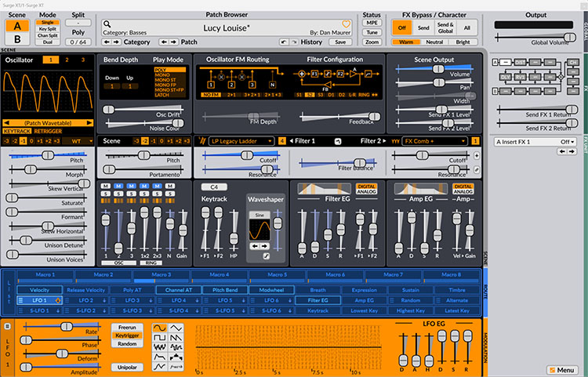Select the Velocity modulation source
The image size is (588, 377).
[x=39, y=290]
